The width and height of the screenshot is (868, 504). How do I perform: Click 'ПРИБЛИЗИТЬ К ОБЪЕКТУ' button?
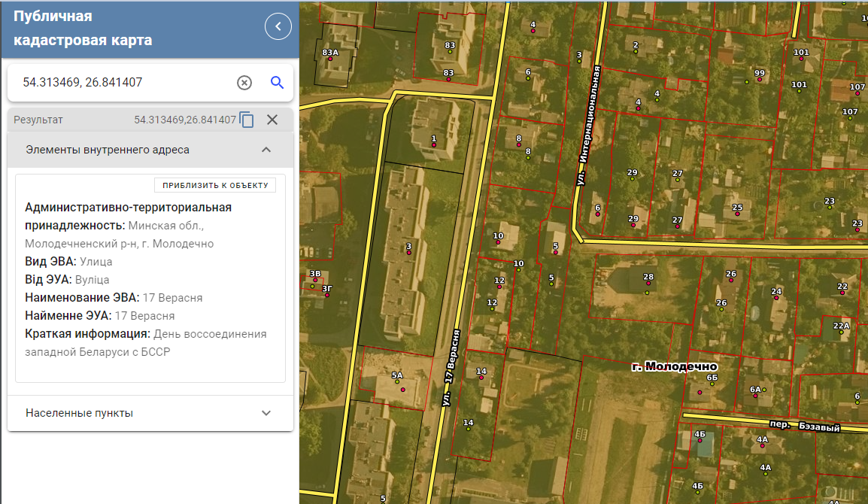point(215,185)
